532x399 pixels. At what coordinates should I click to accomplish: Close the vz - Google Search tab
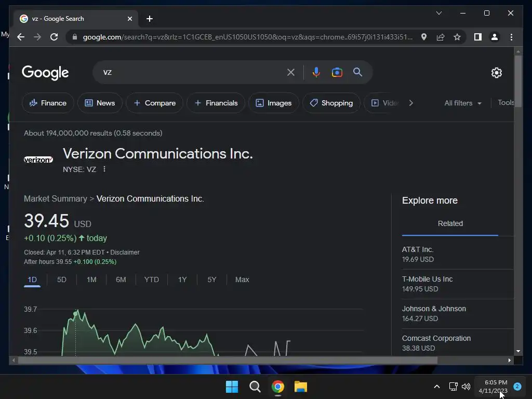click(129, 19)
